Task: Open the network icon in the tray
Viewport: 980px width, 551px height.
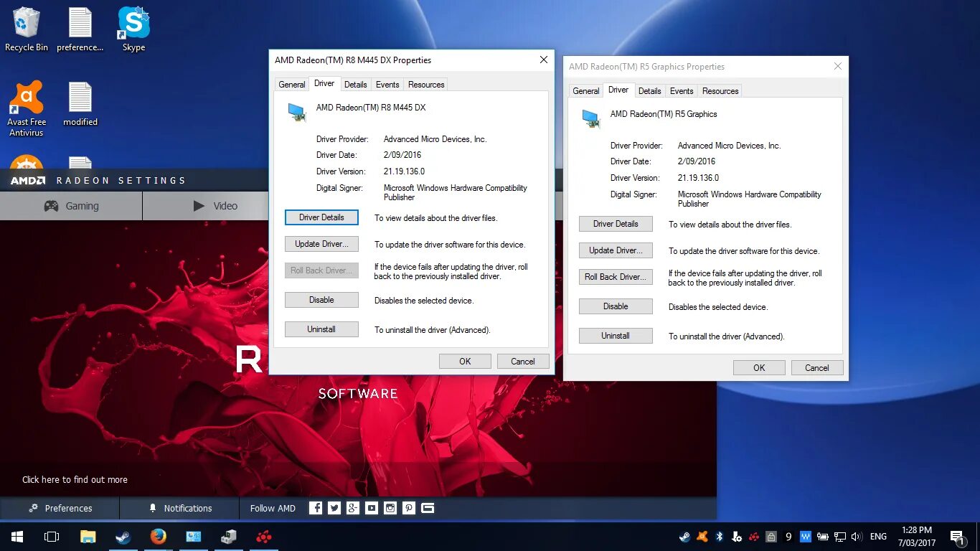Action: (840, 537)
